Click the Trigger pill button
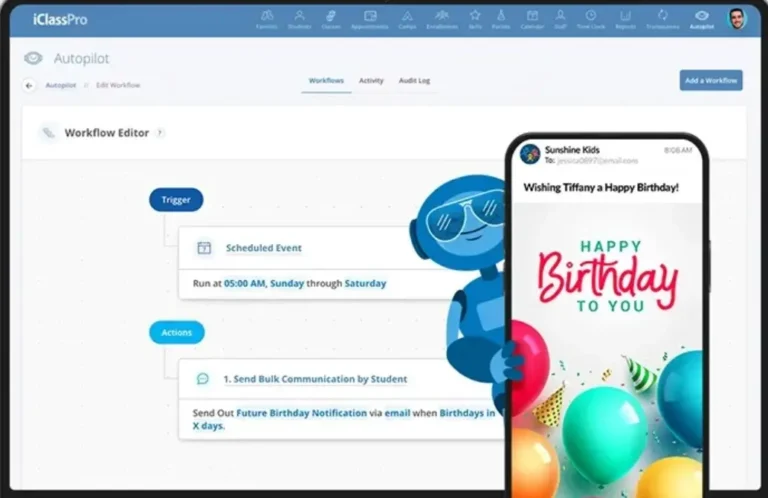 click(176, 200)
